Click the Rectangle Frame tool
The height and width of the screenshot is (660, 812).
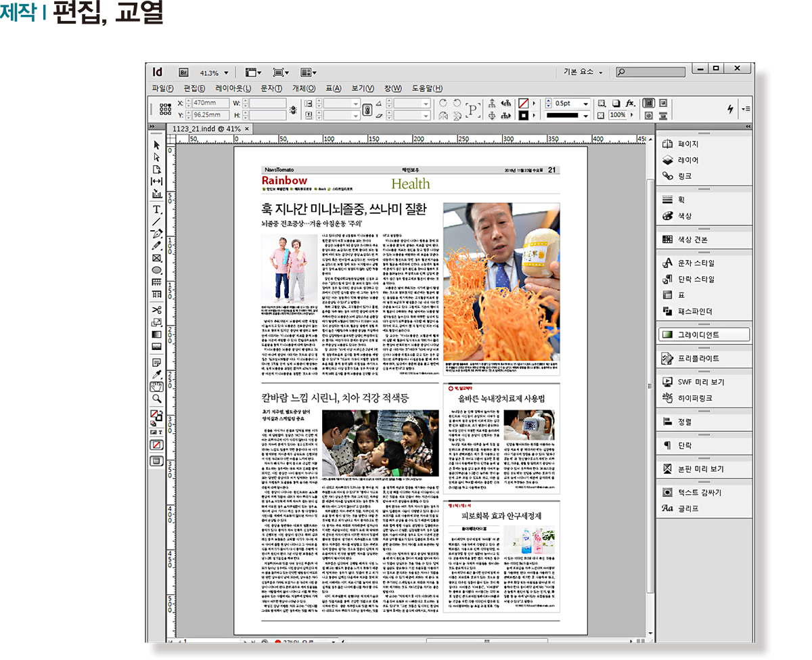pyautogui.click(x=156, y=258)
